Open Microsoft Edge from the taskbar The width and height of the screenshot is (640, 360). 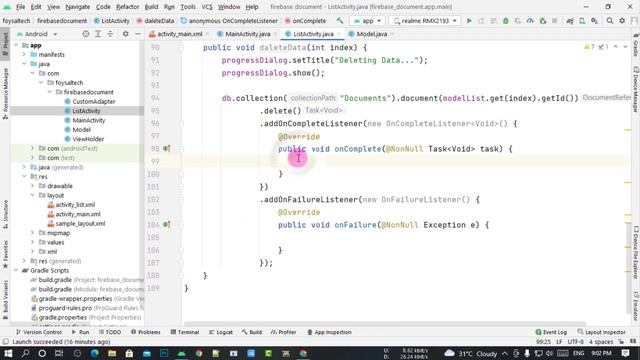(x=95, y=353)
